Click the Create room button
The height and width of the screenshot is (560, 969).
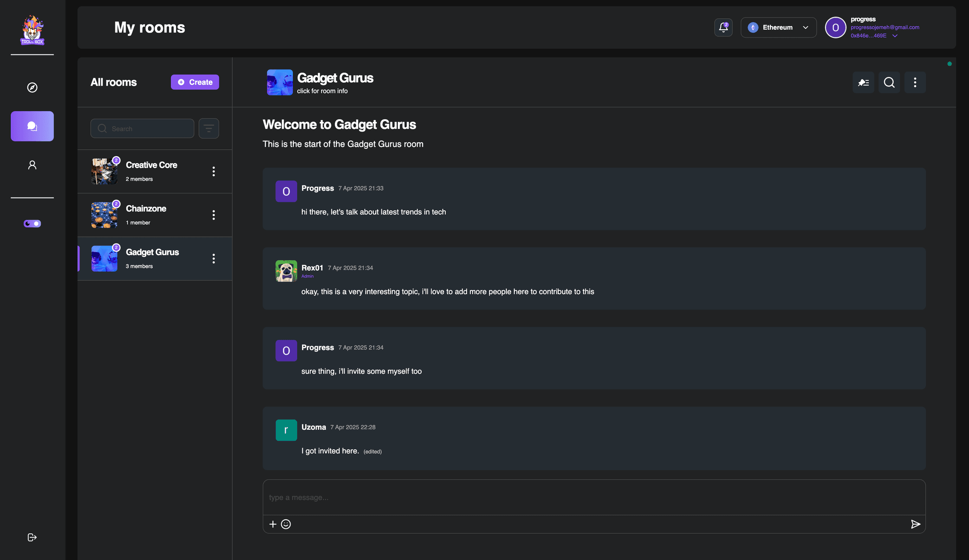[194, 82]
